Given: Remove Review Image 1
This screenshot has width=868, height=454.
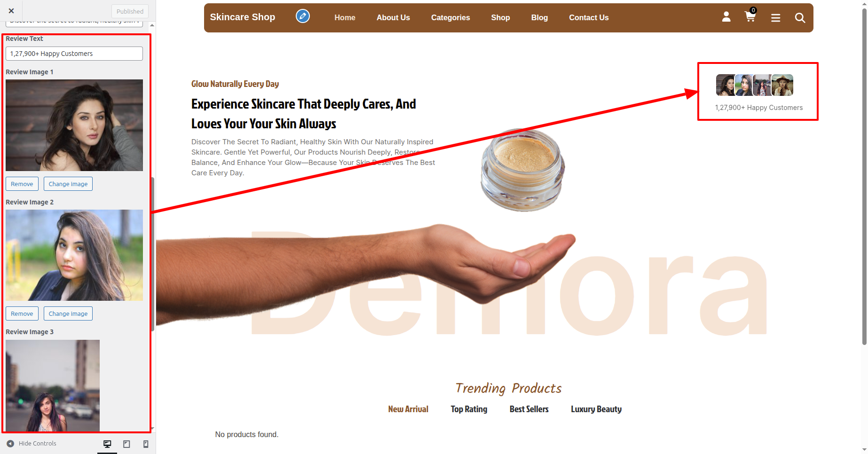Looking at the screenshot, I should [x=22, y=184].
